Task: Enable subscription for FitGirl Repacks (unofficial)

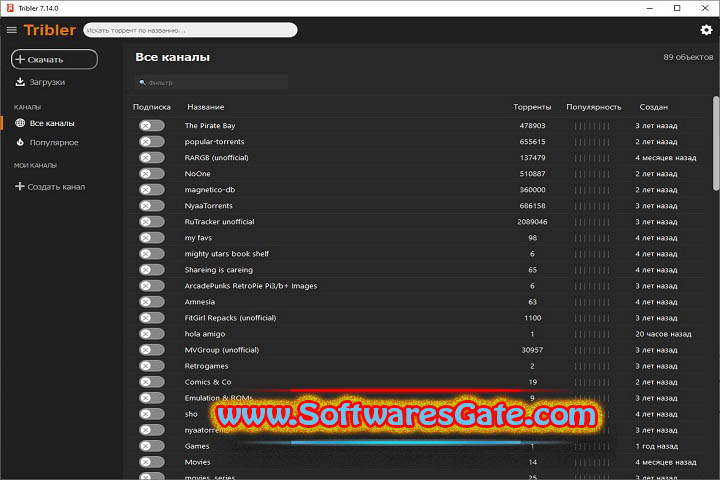Action: 152,318
